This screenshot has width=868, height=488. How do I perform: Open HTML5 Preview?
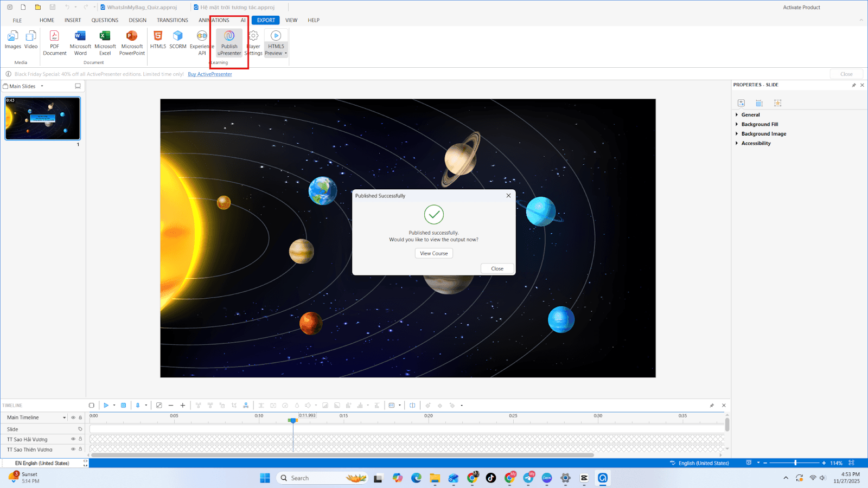click(276, 43)
